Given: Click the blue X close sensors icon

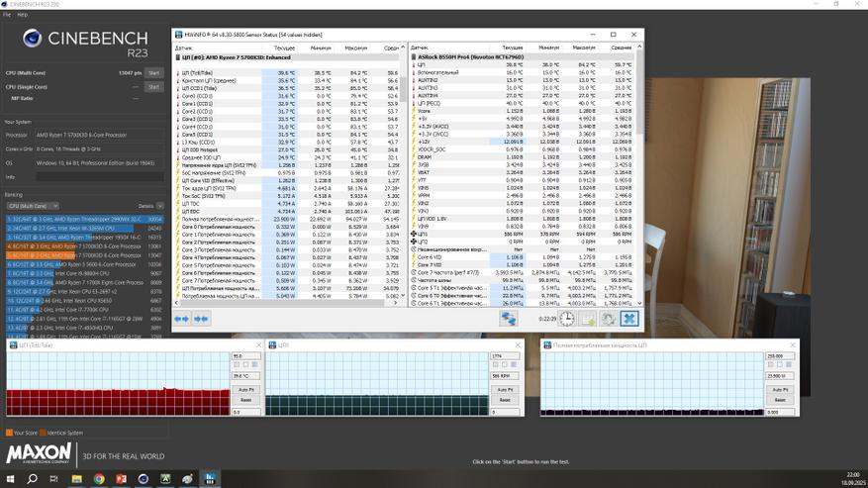Looking at the screenshot, I should tap(628, 319).
